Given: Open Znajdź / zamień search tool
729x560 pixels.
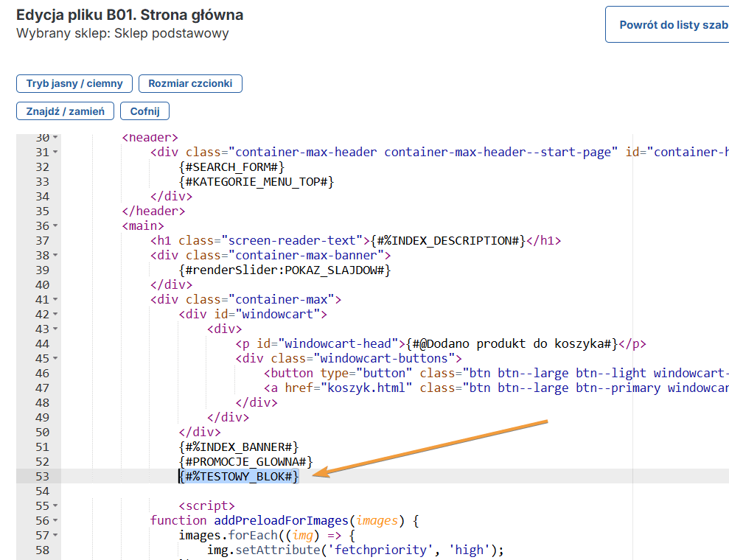Looking at the screenshot, I should [x=65, y=111].
